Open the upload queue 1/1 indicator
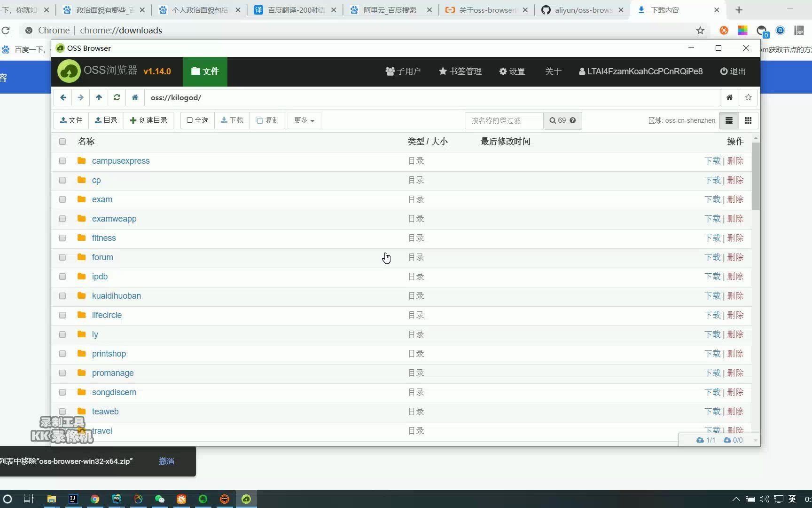 (x=706, y=440)
